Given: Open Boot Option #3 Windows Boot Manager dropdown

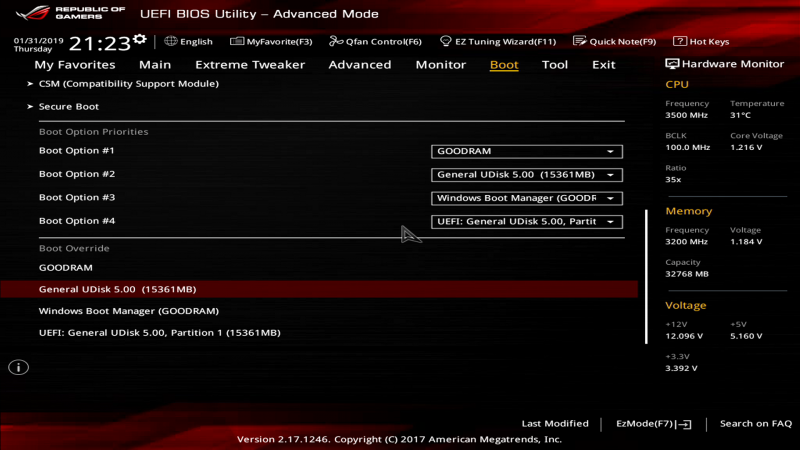Looking at the screenshot, I should [x=527, y=198].
